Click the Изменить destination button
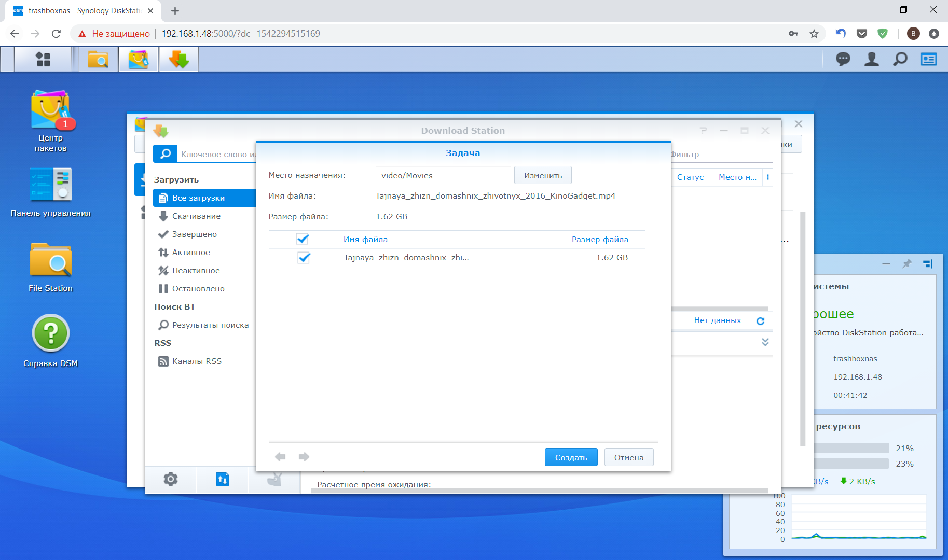Viewport: 948px width, 560px height. 543,175
